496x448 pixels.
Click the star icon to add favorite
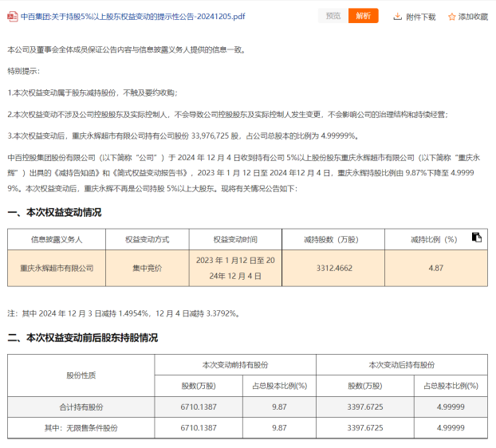(451, 17)
